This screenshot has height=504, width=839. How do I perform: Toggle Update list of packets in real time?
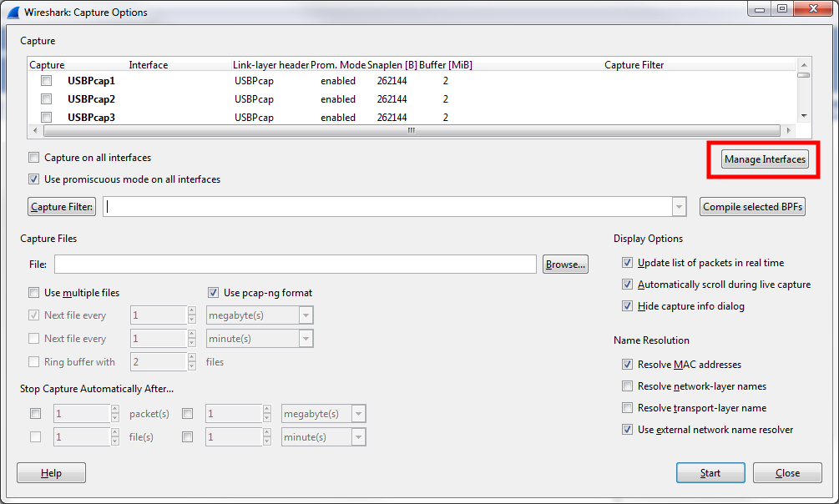pyautogui.click(x=627, y=263)
